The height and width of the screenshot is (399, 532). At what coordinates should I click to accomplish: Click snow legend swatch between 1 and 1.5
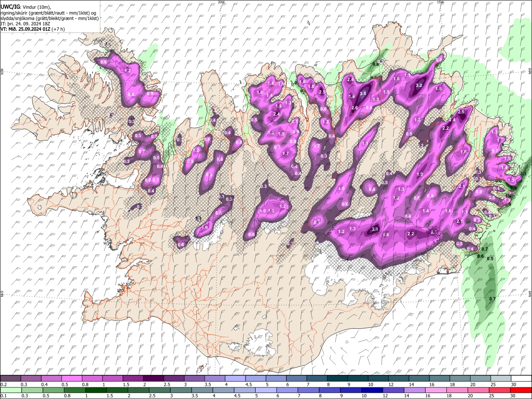point(113,378)
